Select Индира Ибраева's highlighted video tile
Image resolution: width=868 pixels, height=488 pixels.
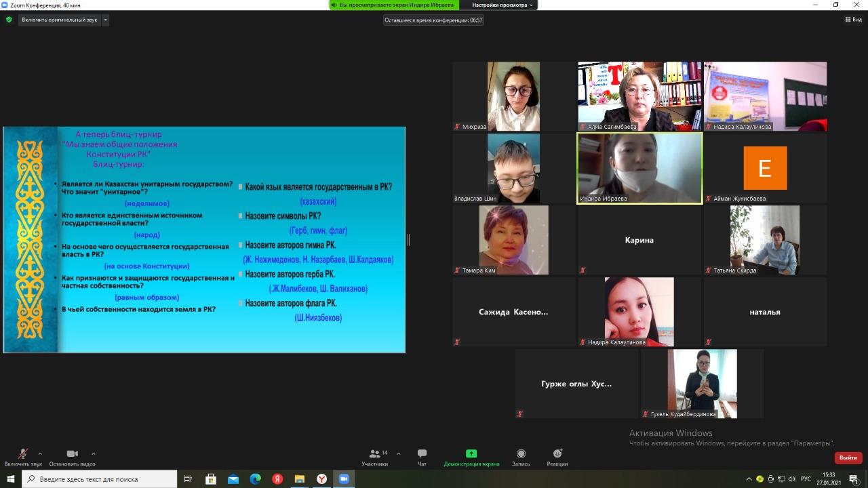639,167
